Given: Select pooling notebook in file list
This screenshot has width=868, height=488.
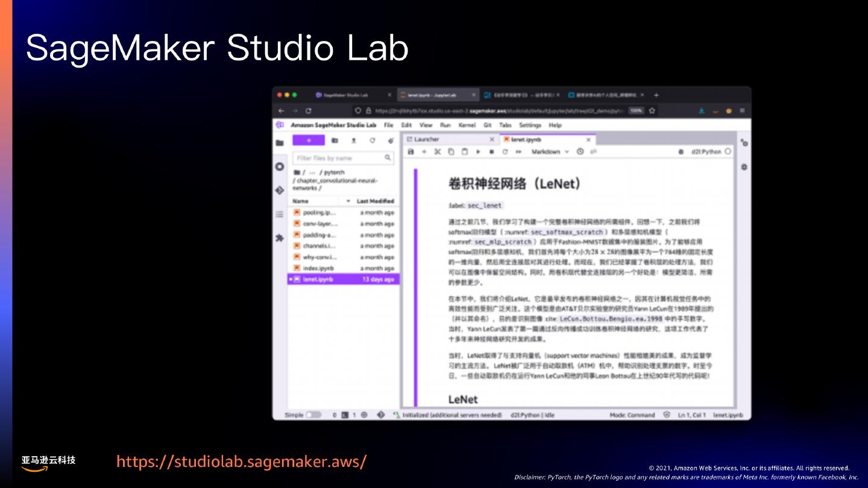Looking at the screenshot, I should point(343,213).
